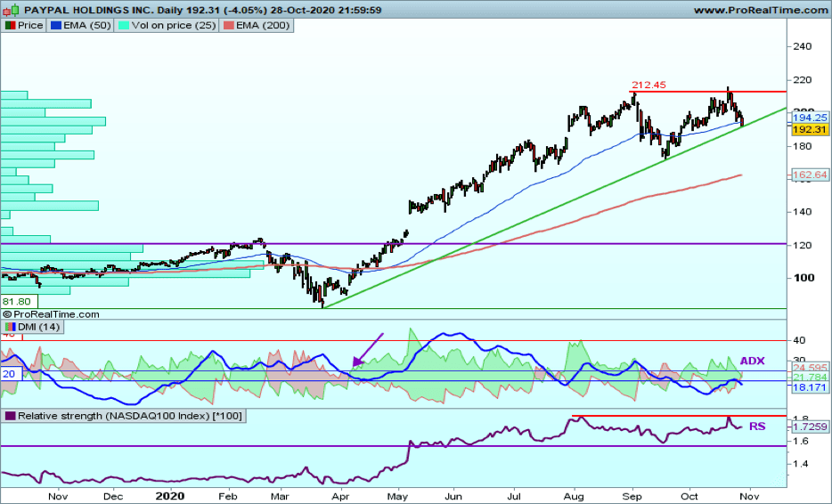Image resolution: width=832 pixels, height=504 pixels.
Task: Click the Apr month label
Action: tap(340, 497)
